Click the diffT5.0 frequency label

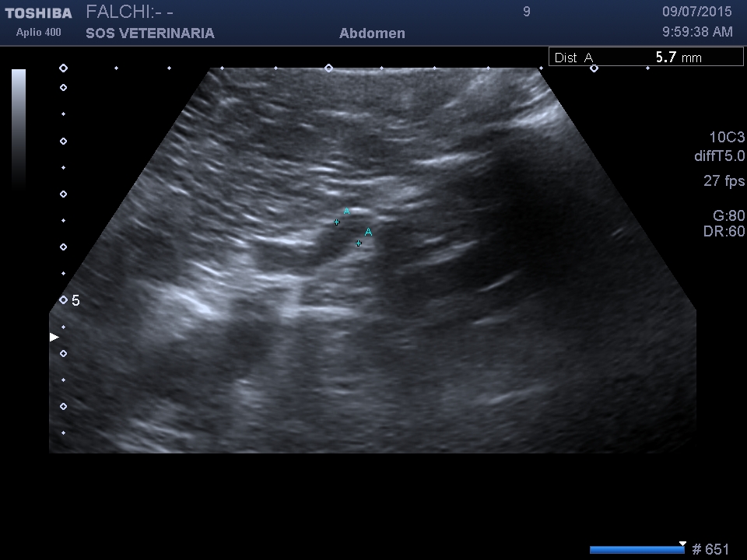[719, 156]
